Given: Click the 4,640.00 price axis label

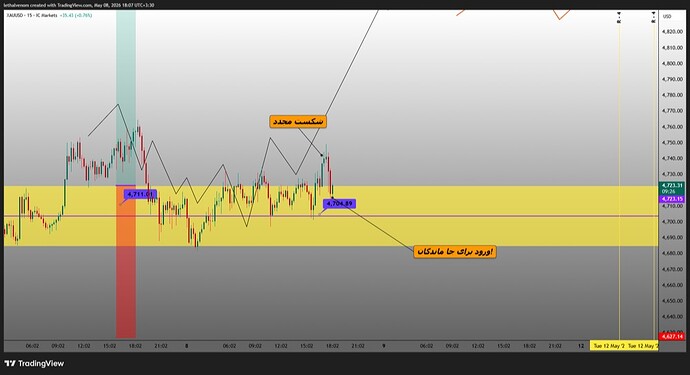Looking at the screenshot, I should [x=672, y=317].
